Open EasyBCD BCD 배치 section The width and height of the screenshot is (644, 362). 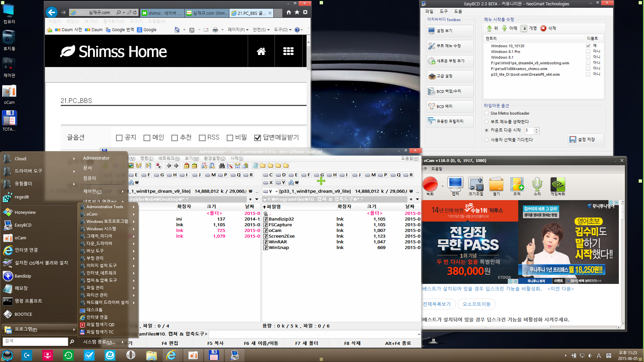pos(450,106)
